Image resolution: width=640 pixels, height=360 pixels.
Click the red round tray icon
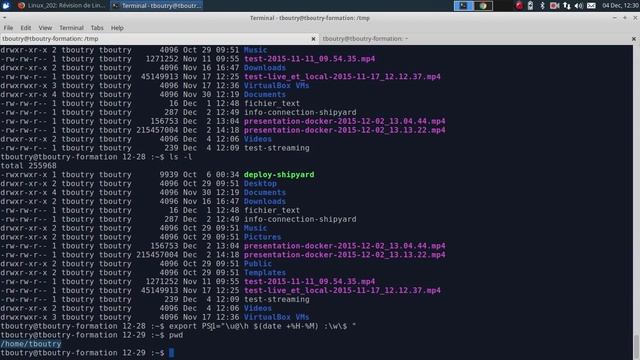pos(519,6)
